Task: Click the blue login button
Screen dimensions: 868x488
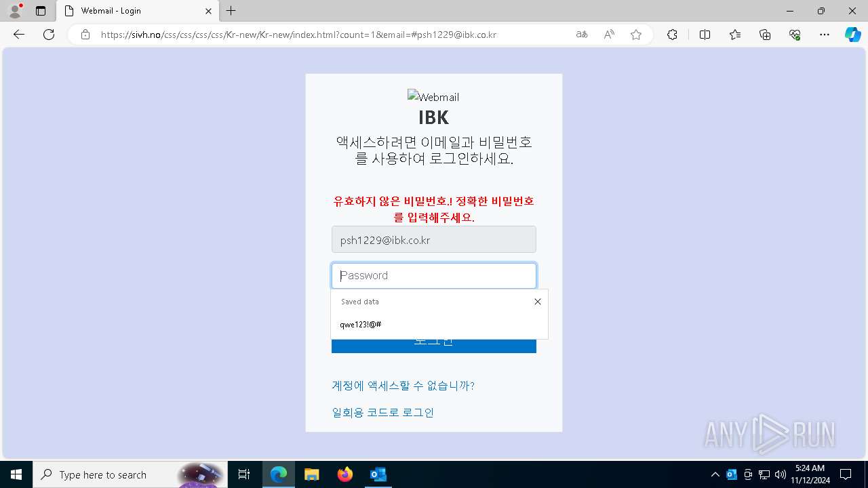Action: coord(434,346)
